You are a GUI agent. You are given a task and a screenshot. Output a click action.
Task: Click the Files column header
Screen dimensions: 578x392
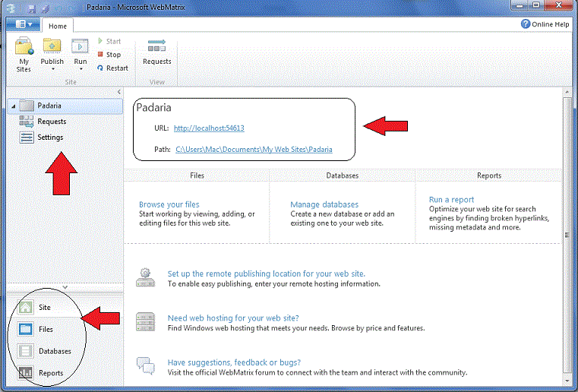[197, 175]
